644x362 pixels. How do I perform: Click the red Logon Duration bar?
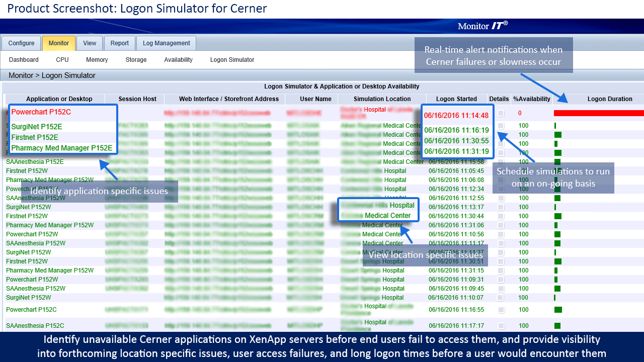coord(599,114)
